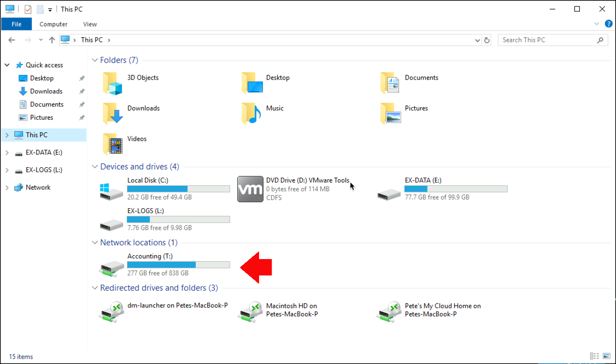Open the File menu
This screenshot has height=364, width=616.
point(16,24)
